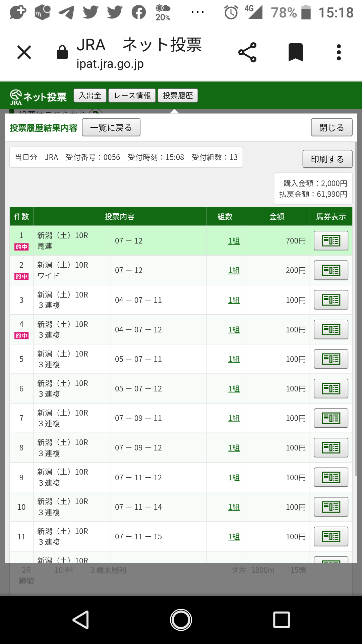The width and height of the screenshot is (362, 644).
Task: Switch to レース情報 tab
Action: pos(132,96)
